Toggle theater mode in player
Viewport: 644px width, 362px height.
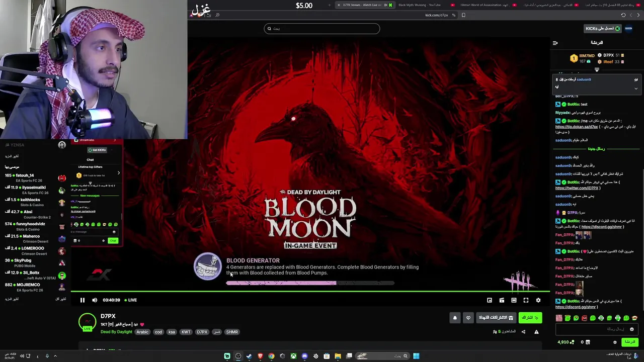(514, 300)
